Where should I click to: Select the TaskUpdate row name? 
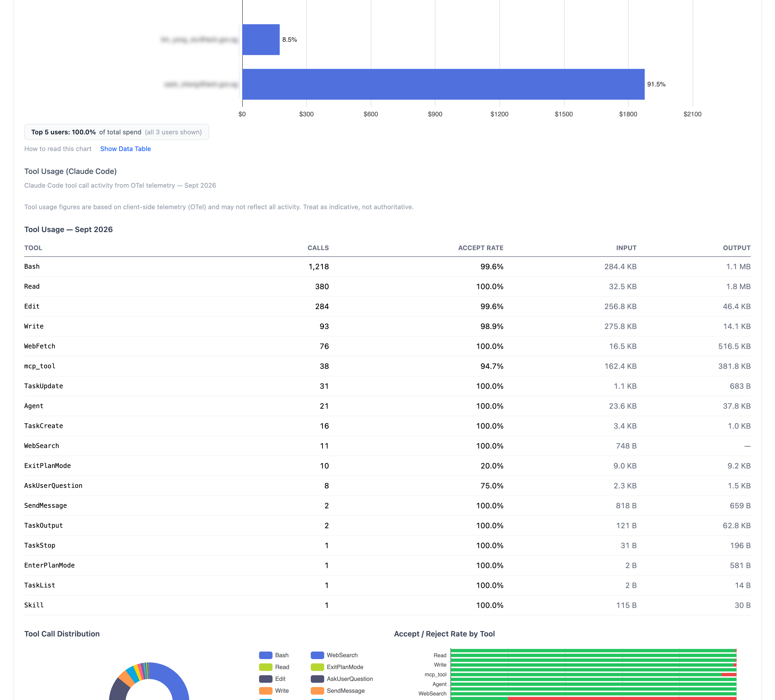pyautogui.click(x=43, y=386)
